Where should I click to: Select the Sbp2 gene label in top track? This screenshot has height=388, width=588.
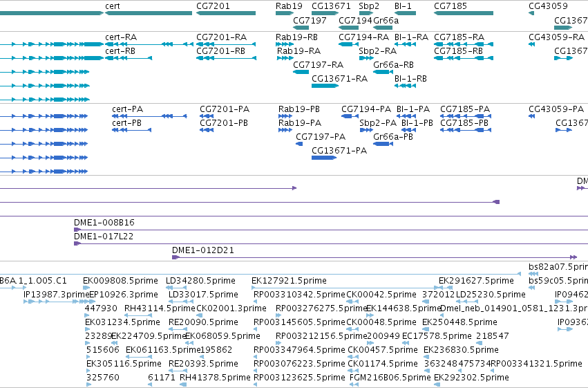tap(369, 6)
